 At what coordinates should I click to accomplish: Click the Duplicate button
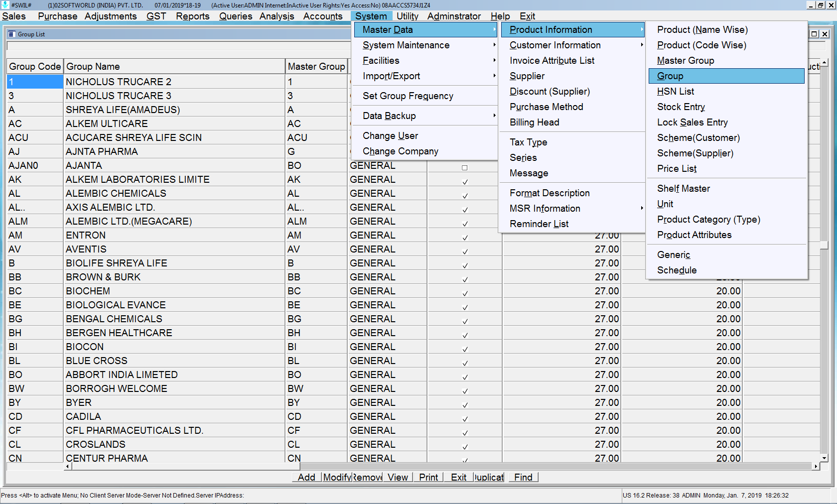tap(489, 477)
